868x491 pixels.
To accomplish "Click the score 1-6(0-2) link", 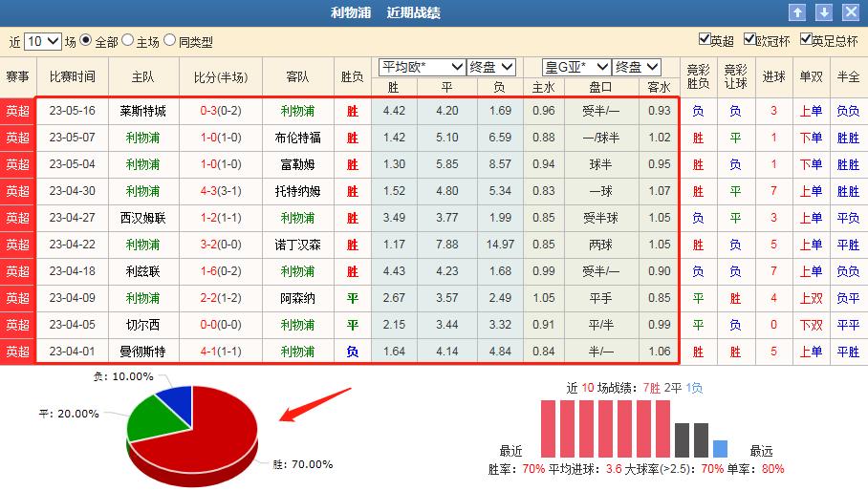I will coord(221,271).
